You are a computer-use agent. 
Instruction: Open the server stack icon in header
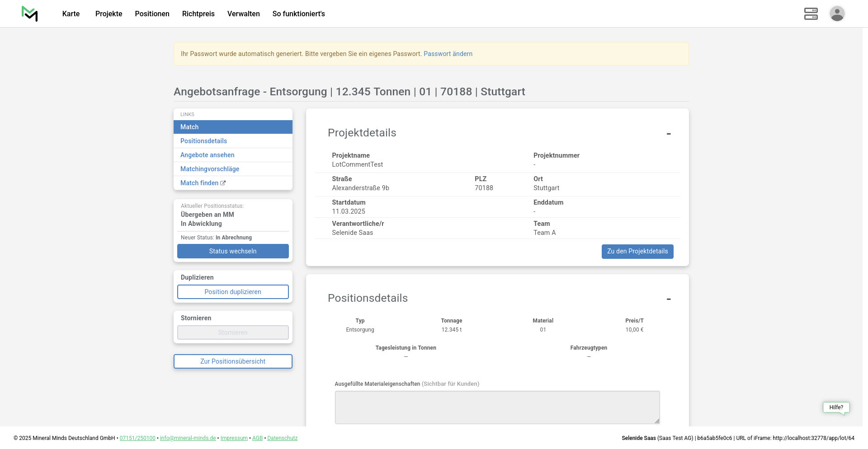click(811, 14)
